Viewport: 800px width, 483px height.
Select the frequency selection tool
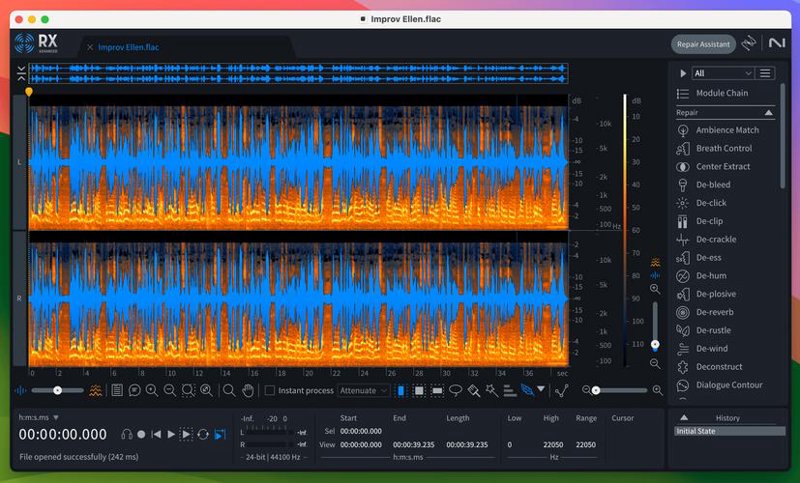click(x=437, y=391)
